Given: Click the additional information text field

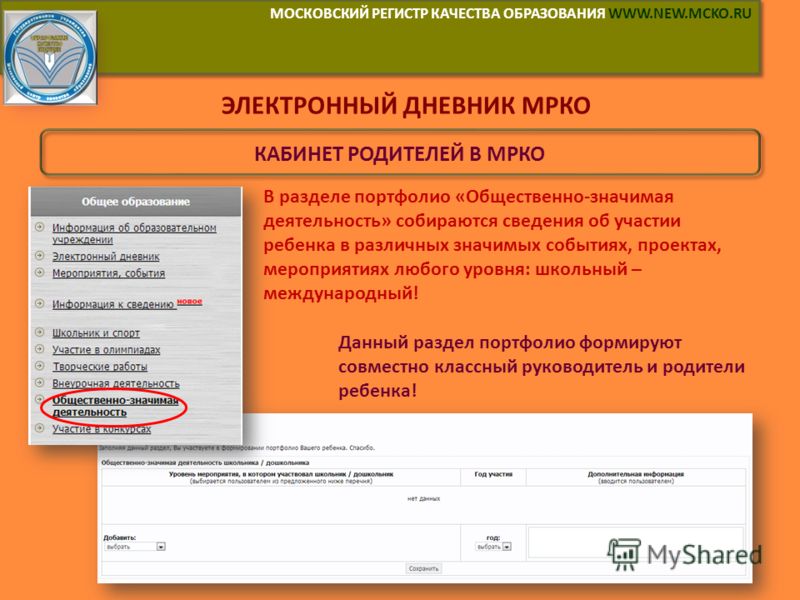Looking at the screenshot, I should 635,542.
